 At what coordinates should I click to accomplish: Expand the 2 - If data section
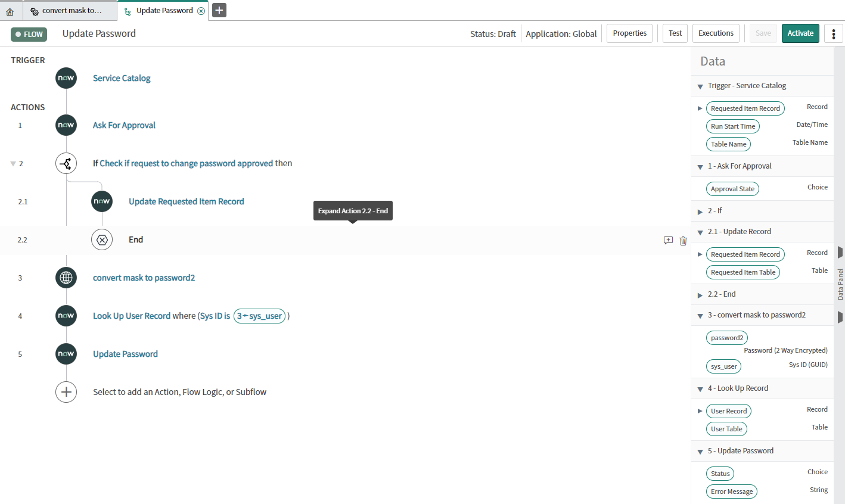[700, 210]
